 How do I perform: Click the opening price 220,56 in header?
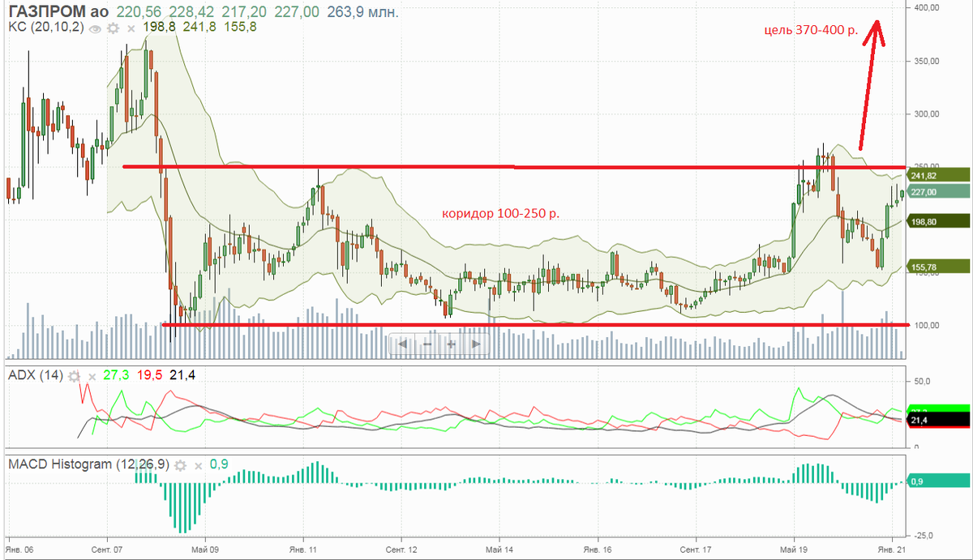(x=139, y=12)
